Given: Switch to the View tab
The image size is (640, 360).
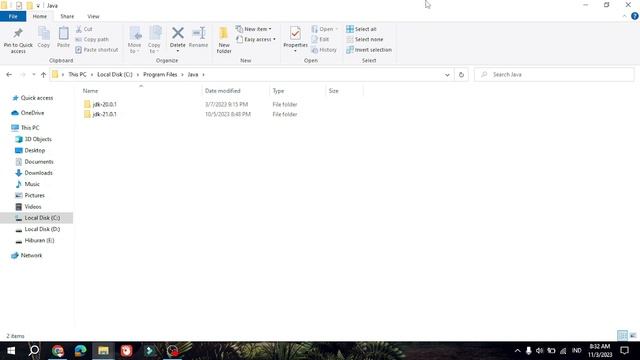Looking at the screenshot, I should [x=93, y=16].
